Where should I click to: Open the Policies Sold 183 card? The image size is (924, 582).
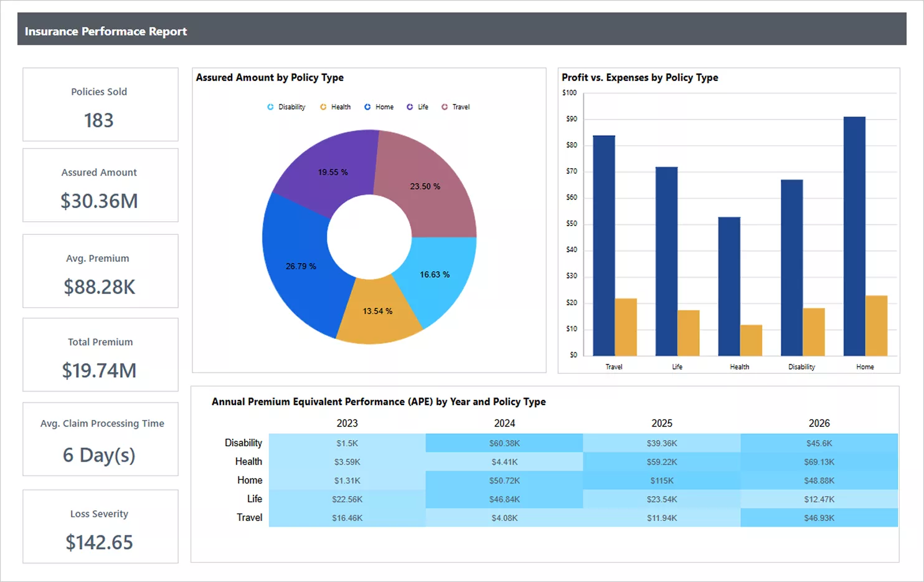coord(100,105)
